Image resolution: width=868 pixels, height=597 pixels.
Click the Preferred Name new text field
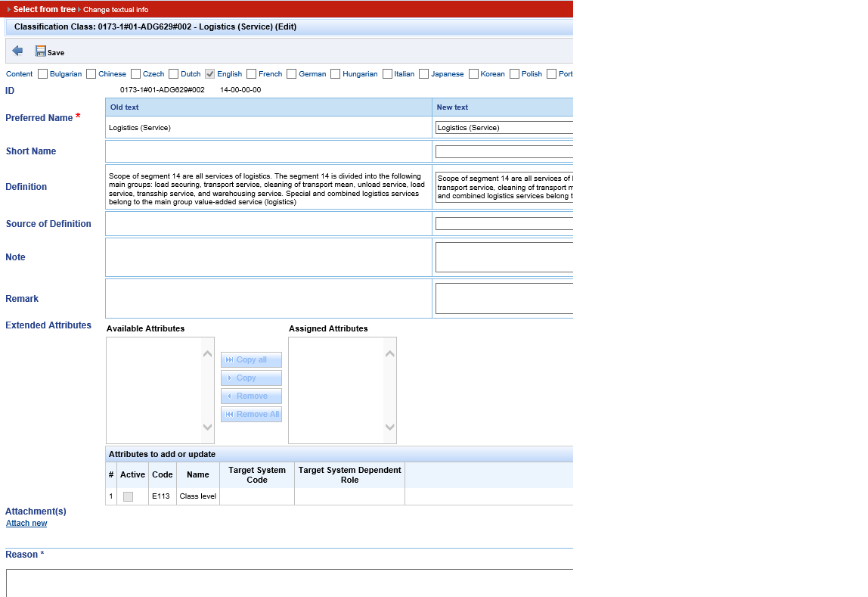[x=504, y=128]
